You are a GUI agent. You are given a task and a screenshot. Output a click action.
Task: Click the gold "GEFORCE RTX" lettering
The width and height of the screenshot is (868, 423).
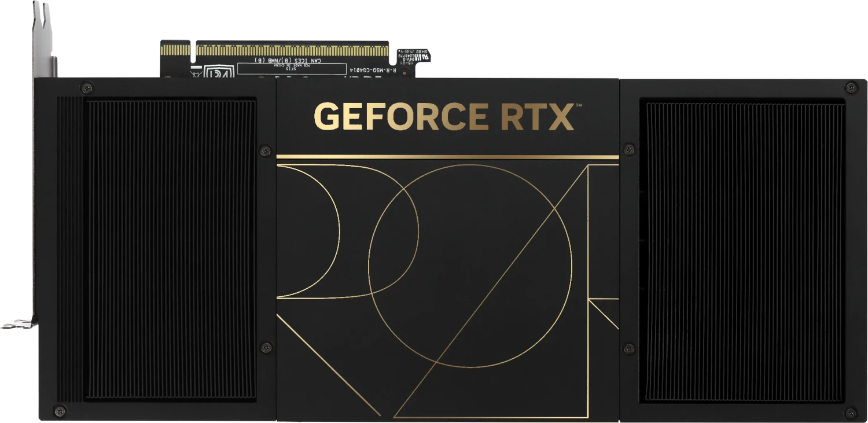tap(444, 117)
